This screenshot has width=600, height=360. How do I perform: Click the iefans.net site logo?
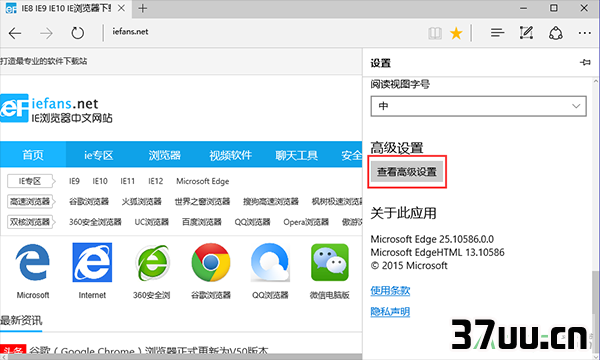56,109
